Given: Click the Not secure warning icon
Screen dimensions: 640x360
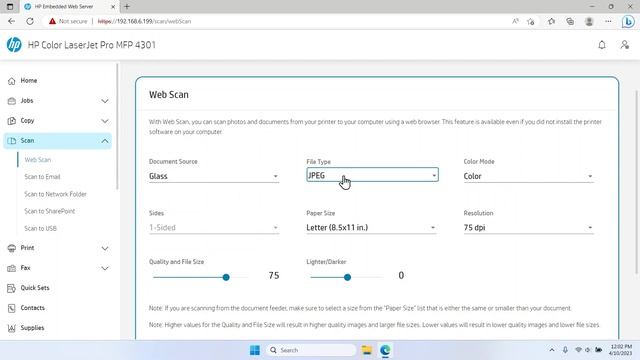Looking at the screenshot, I should pos(52,21).
